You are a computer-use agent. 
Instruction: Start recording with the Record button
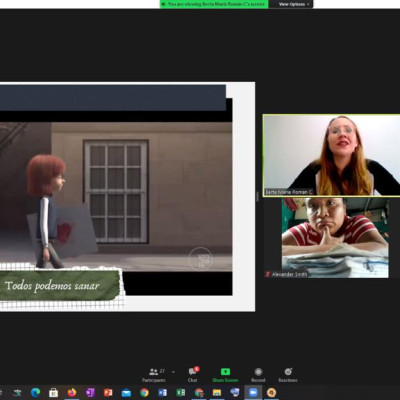(258, 375)
